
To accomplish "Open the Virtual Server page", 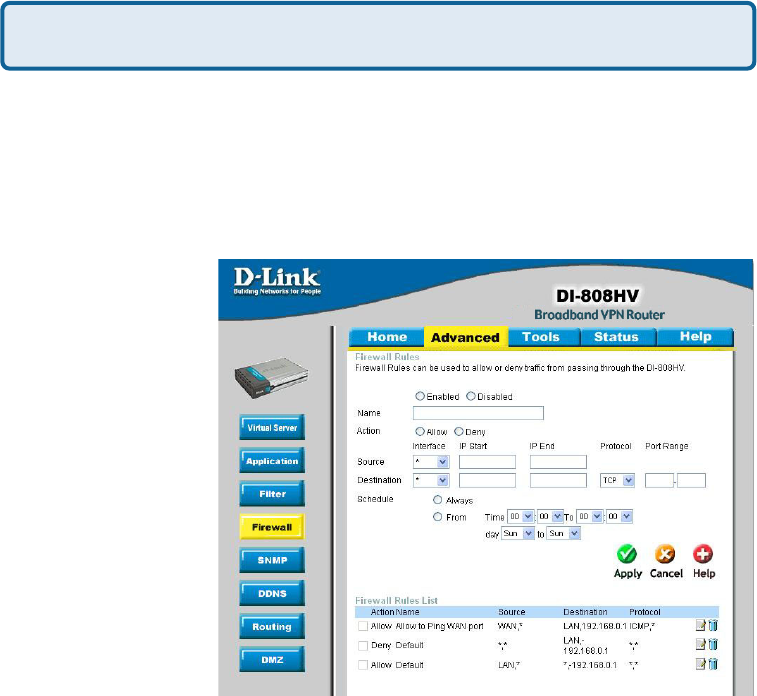I will click(272, 427).
